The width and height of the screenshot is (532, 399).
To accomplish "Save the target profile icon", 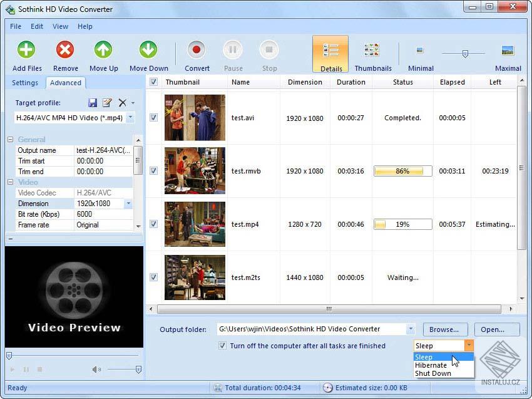I will 93,103.
